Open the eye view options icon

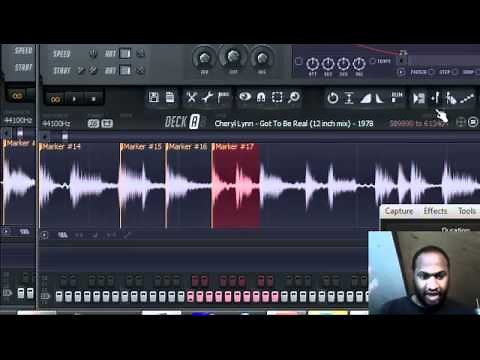(x=245, y=97)
